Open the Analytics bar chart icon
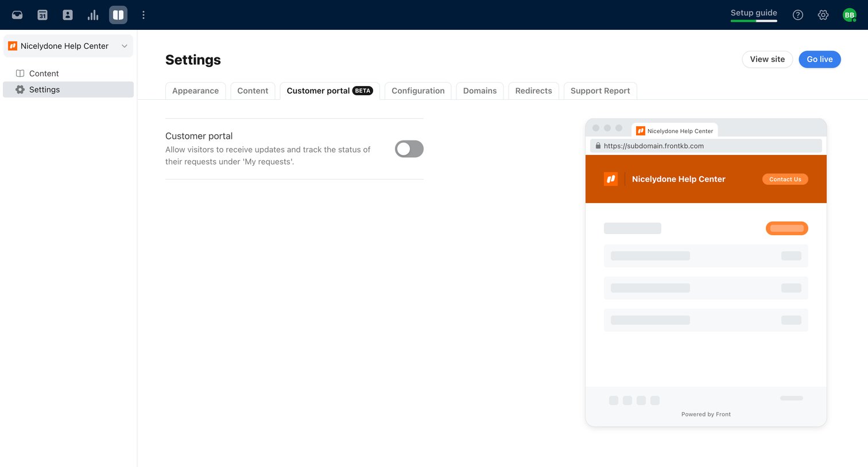This screenshot has height=467, width=868. [93, 15]
